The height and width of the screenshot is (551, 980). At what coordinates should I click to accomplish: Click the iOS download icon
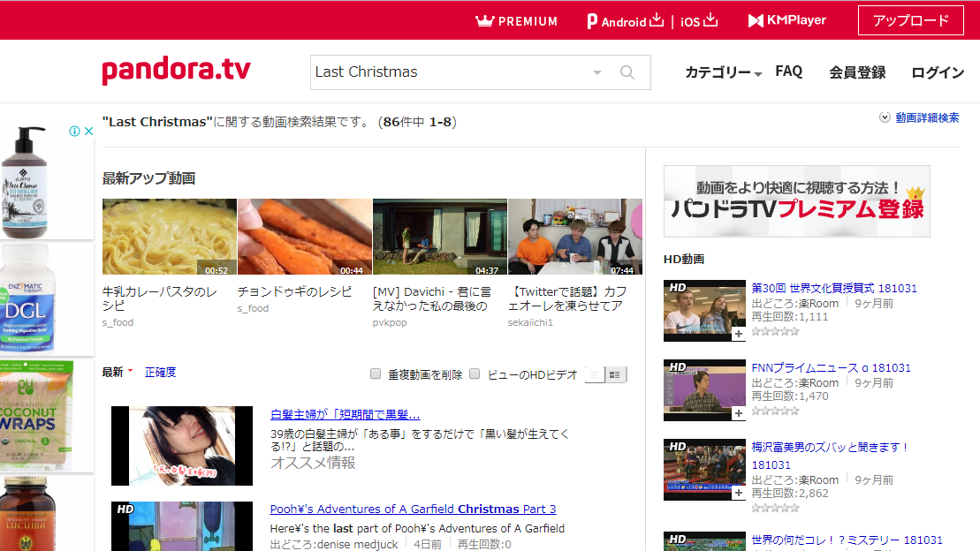coord(710,20)
